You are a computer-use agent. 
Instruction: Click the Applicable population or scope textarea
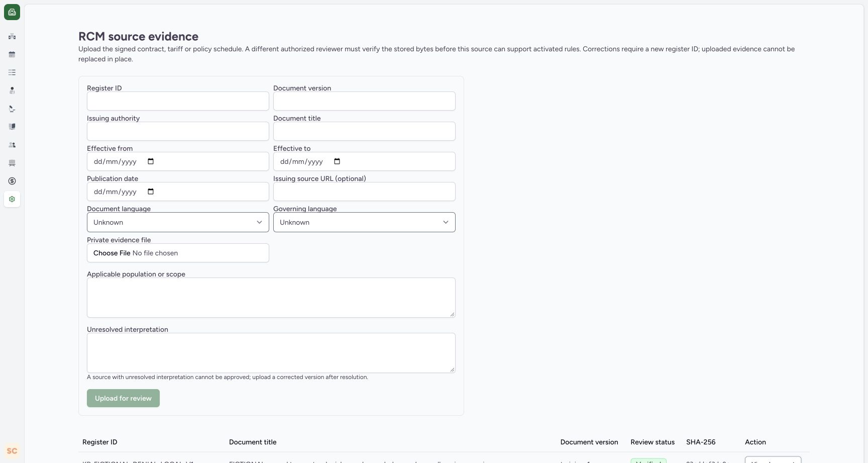point(271,298)
